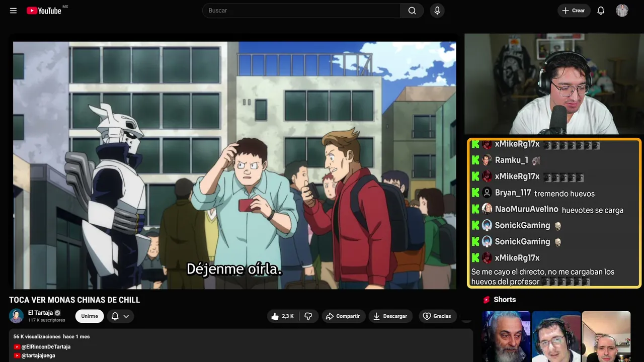644x362 pixels.
Task: Click the chat message 'tremendo huevos'
Action: (565, 194)
